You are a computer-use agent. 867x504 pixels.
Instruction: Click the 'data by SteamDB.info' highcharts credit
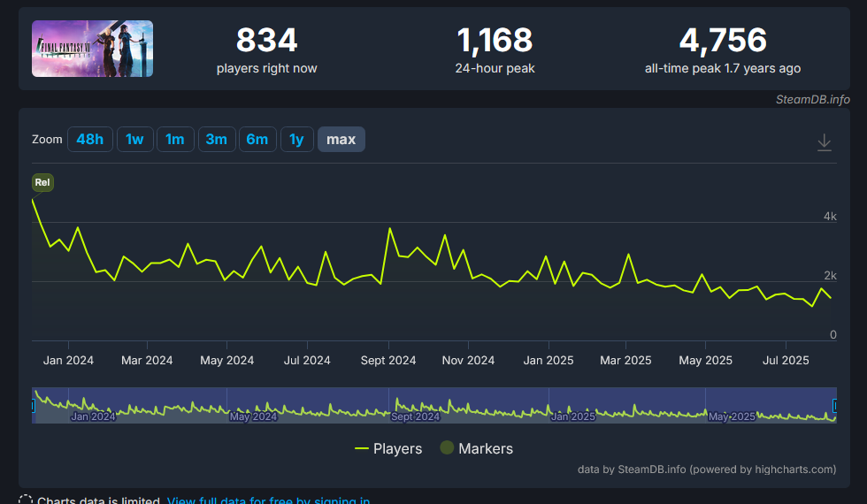click(707, 470)
